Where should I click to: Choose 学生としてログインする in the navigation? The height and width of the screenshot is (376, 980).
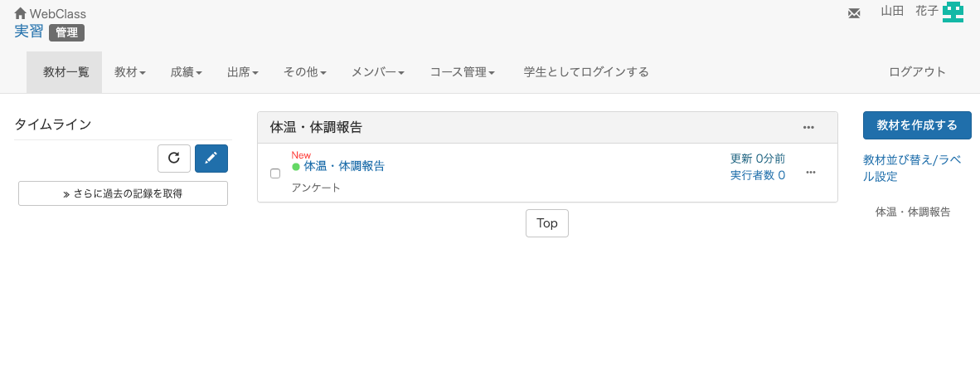pyautogui.click(x=586, y=72)
